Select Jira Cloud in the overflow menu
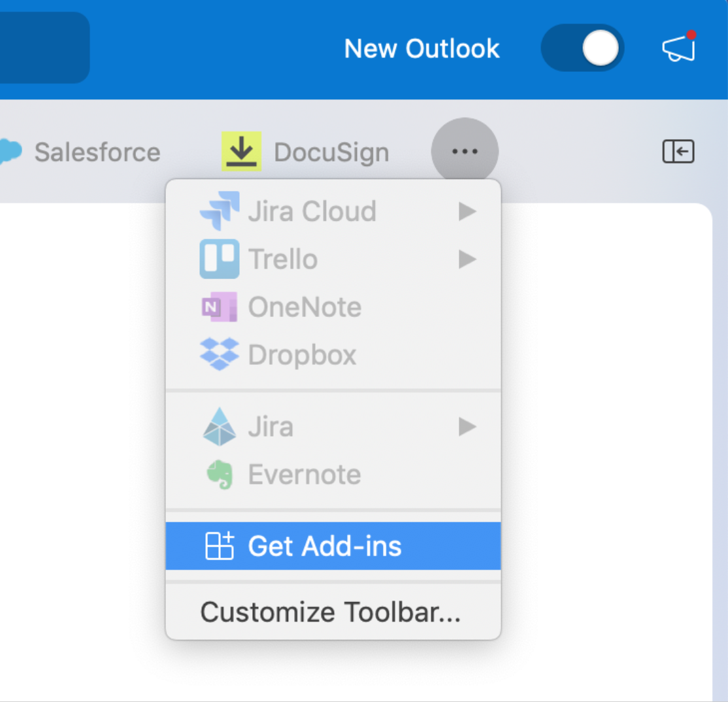Image resolution: width=728 pixels, height=702 pixels. click(333, 211)
